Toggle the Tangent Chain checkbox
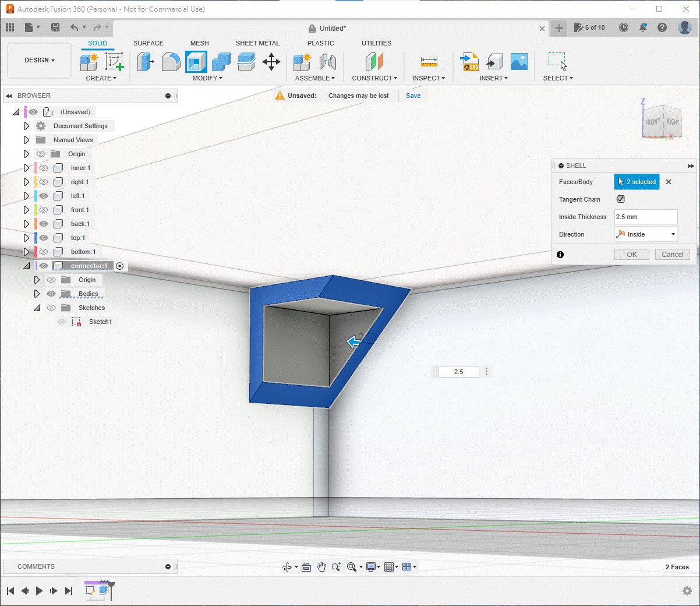Viewport: 700px width, 606px height. (621, 199)
